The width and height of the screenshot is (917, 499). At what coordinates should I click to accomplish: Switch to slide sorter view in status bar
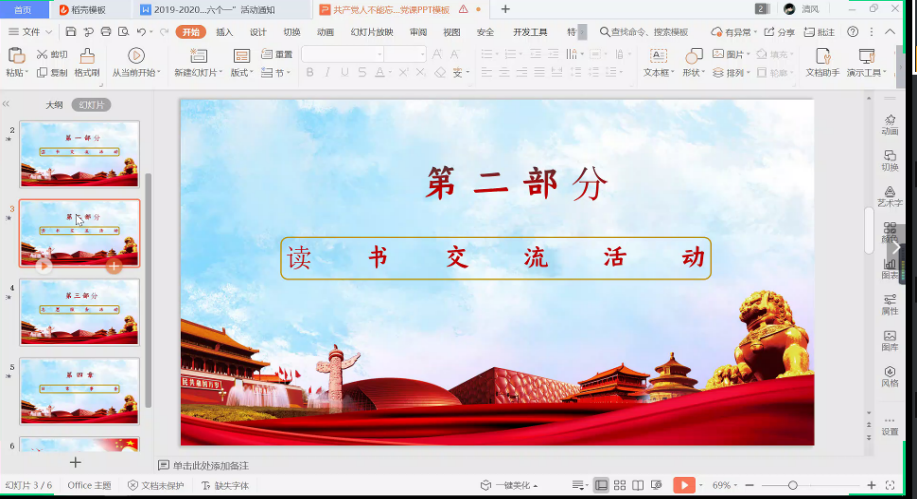coord(620,485)
